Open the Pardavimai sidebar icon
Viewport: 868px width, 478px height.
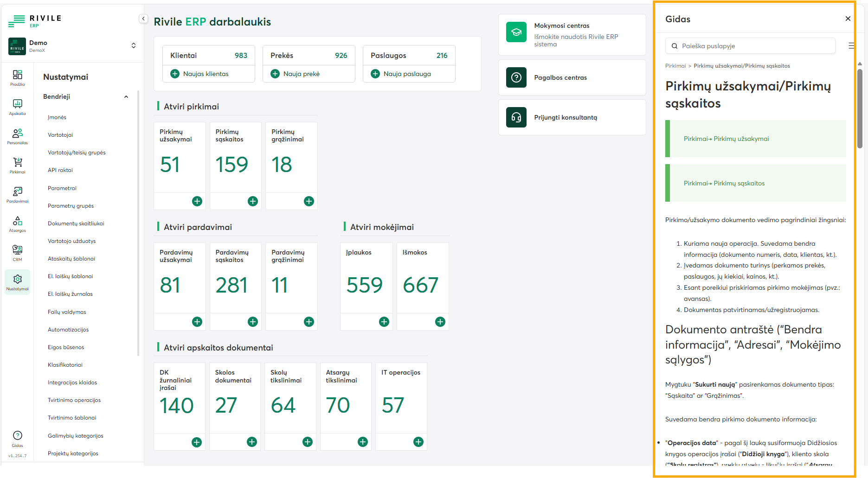pyautogui.click(x=17, y=194)
